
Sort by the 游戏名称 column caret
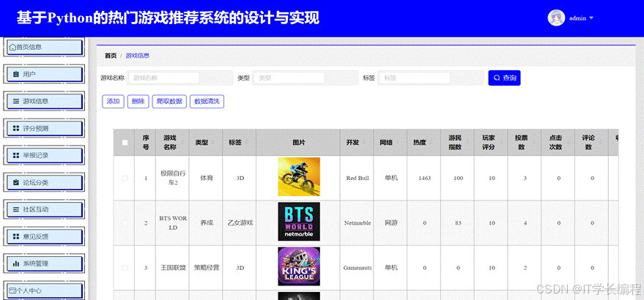pos(184,143)
